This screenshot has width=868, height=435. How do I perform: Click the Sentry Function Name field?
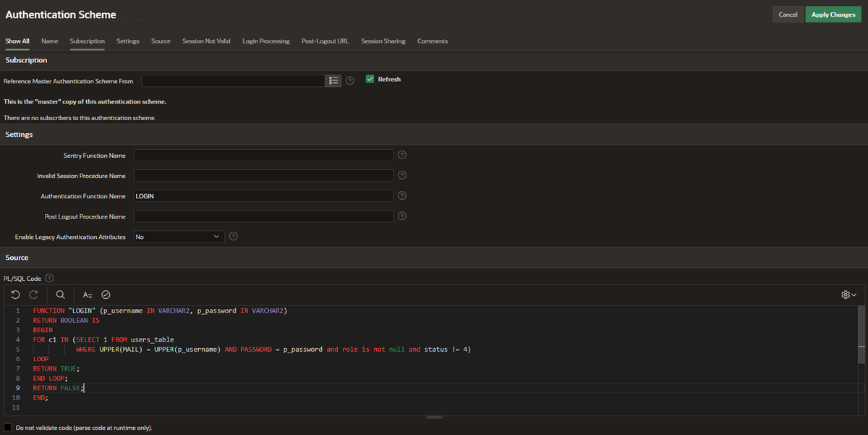click(263, 156)
